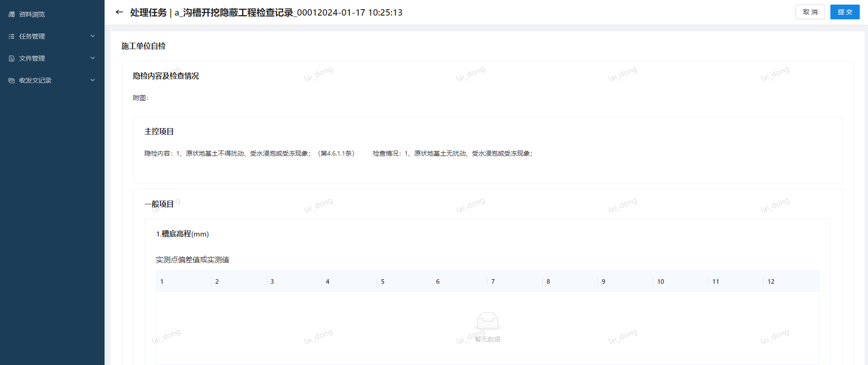The width and height of the screenshot is (868, 365).
Task: Click column header 6 in table
Action: click(460, 281)
